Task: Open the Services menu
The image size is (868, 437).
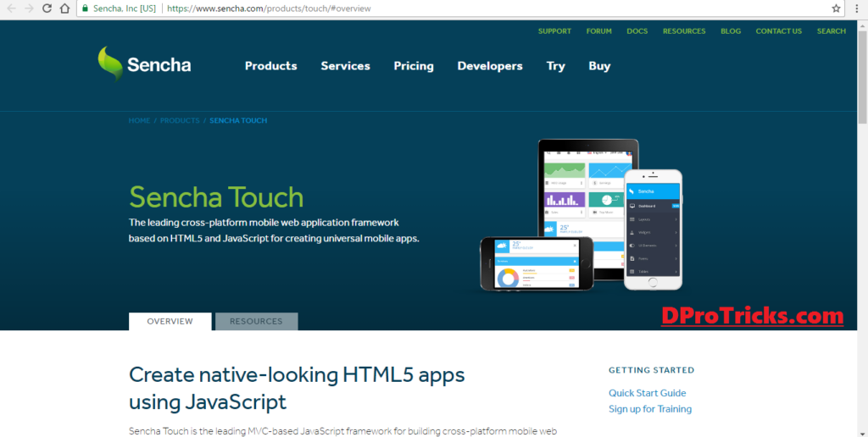Action: click(x=346, y=66)
